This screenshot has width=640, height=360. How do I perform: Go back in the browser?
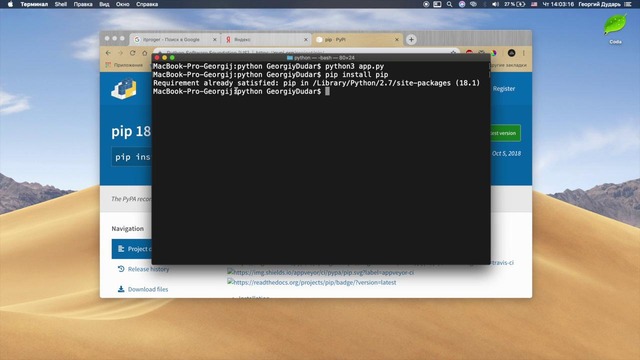coord(108,53)
